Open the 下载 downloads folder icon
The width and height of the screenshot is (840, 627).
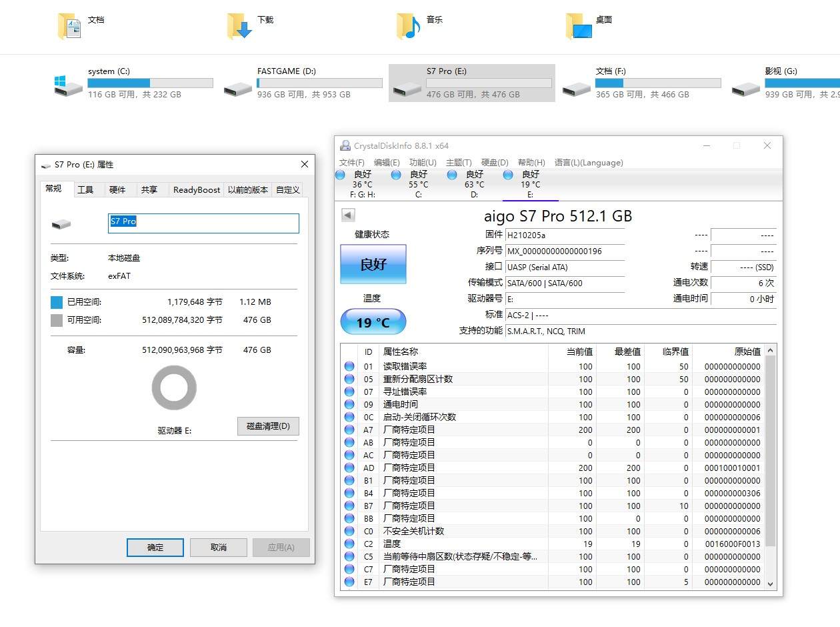point(239,27)
